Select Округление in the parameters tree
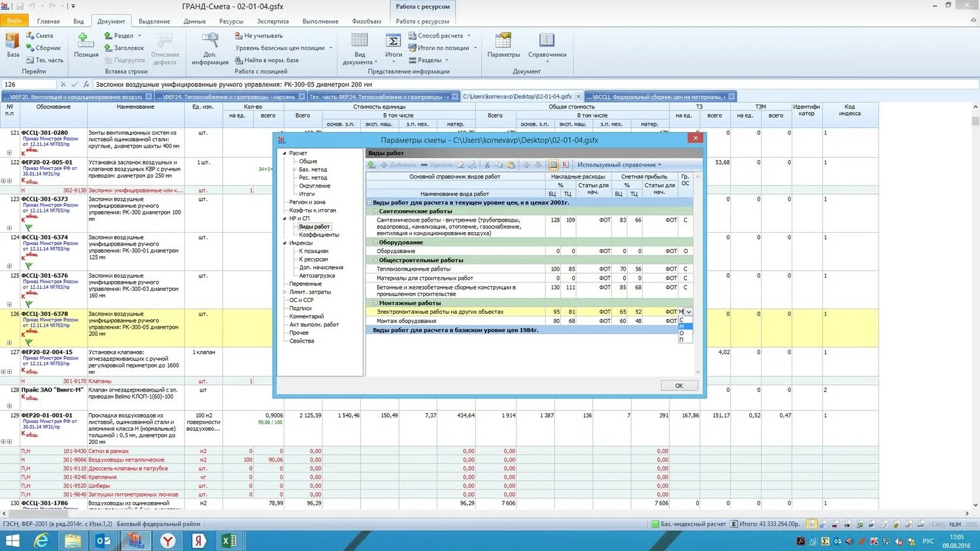This screenshot has height=551, width=980. click(314, 186)
